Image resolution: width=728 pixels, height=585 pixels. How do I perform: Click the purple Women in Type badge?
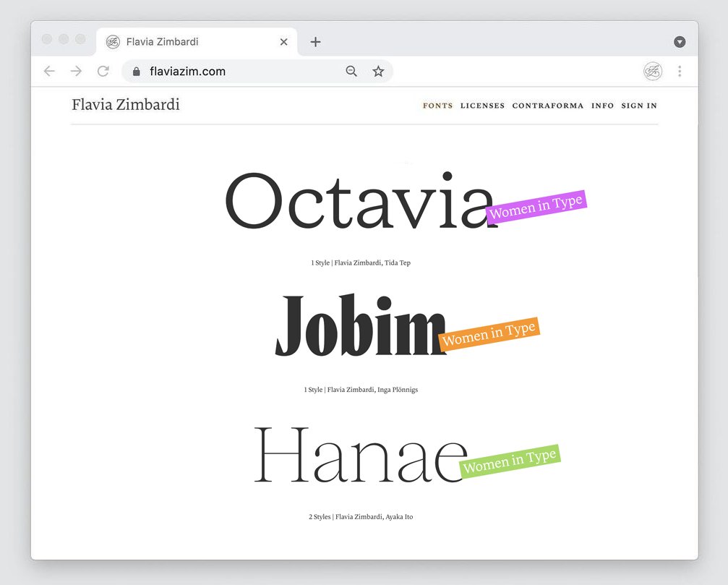(536, 209)
